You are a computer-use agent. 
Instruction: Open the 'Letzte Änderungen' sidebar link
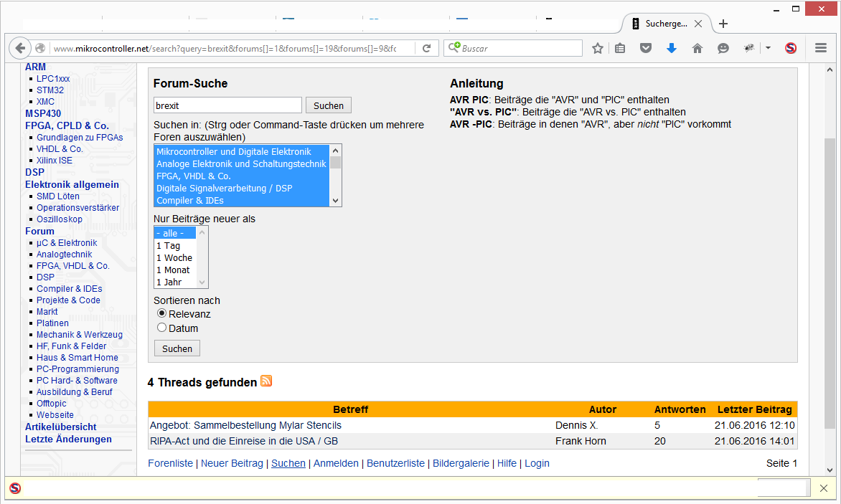click(x=68, y=439)
